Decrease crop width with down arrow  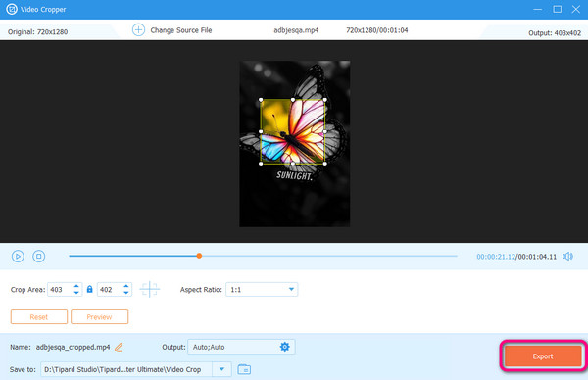point(76,293)
